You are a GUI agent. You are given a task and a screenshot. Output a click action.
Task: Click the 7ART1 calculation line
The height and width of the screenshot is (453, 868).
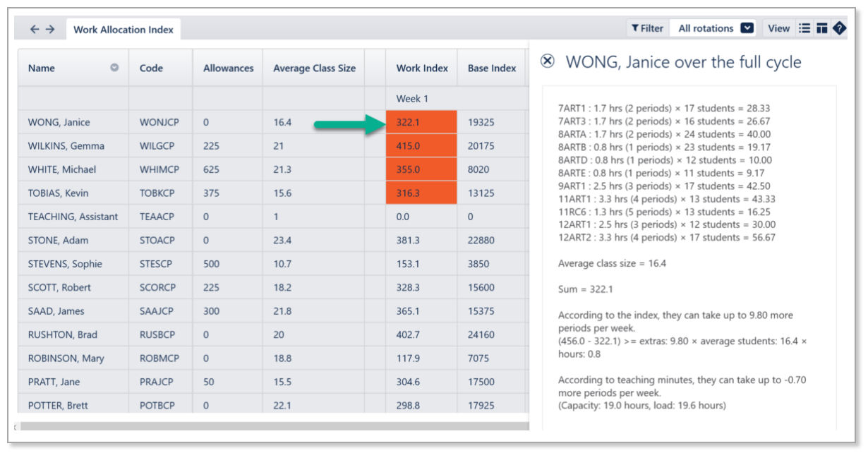coord(664,109)
